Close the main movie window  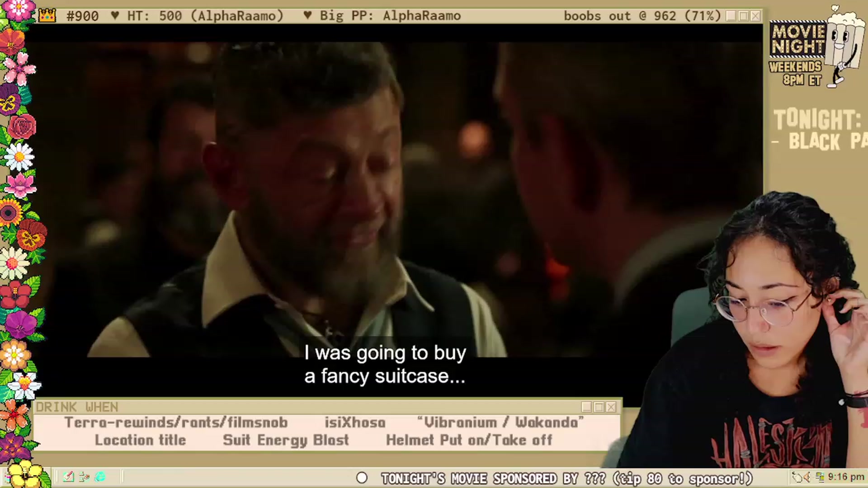755,16
